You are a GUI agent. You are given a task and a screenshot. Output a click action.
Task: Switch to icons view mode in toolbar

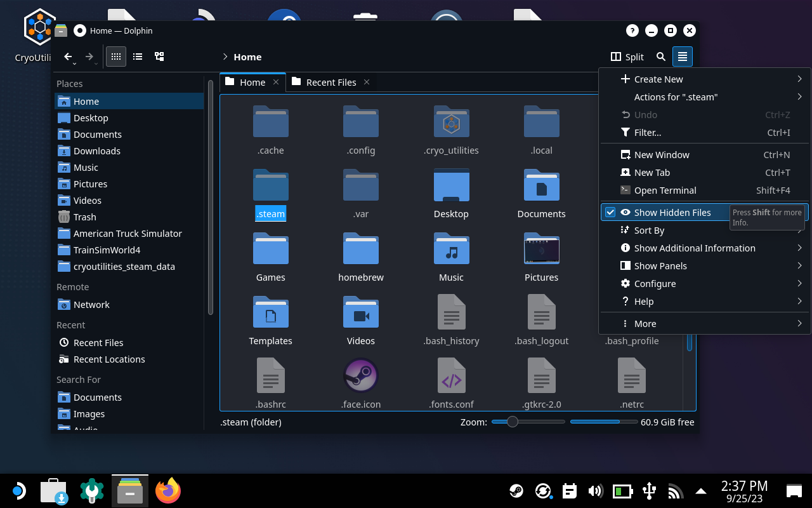coord(115,57)
